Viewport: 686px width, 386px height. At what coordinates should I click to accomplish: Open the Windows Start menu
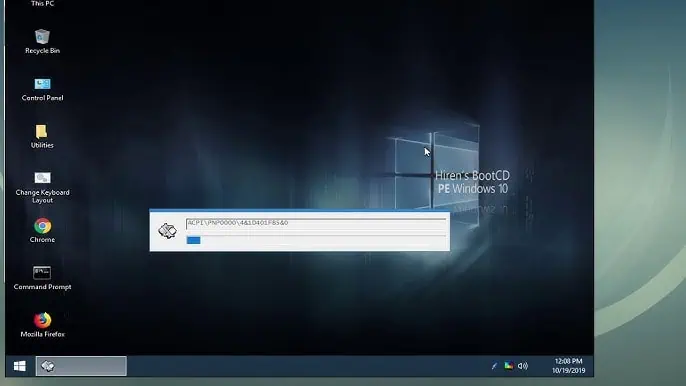pos(20,366)
